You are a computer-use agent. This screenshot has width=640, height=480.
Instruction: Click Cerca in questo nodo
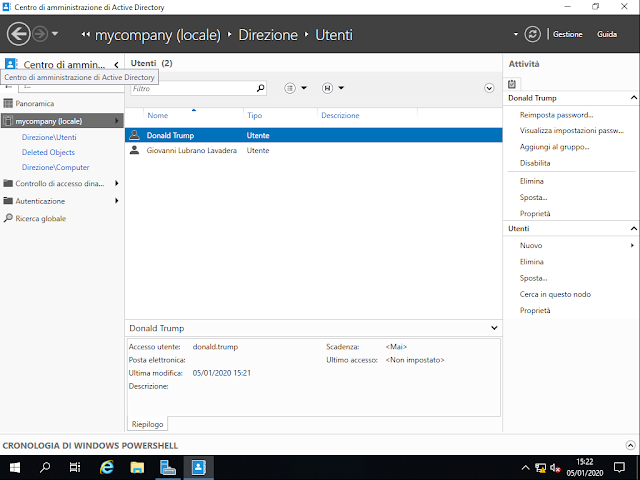(x=555, y=294)
